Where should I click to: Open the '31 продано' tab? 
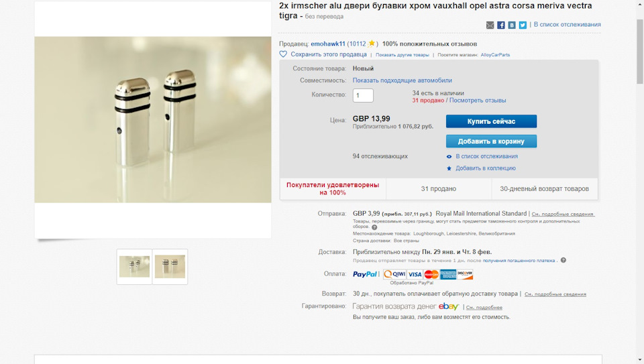click(439, 189)
